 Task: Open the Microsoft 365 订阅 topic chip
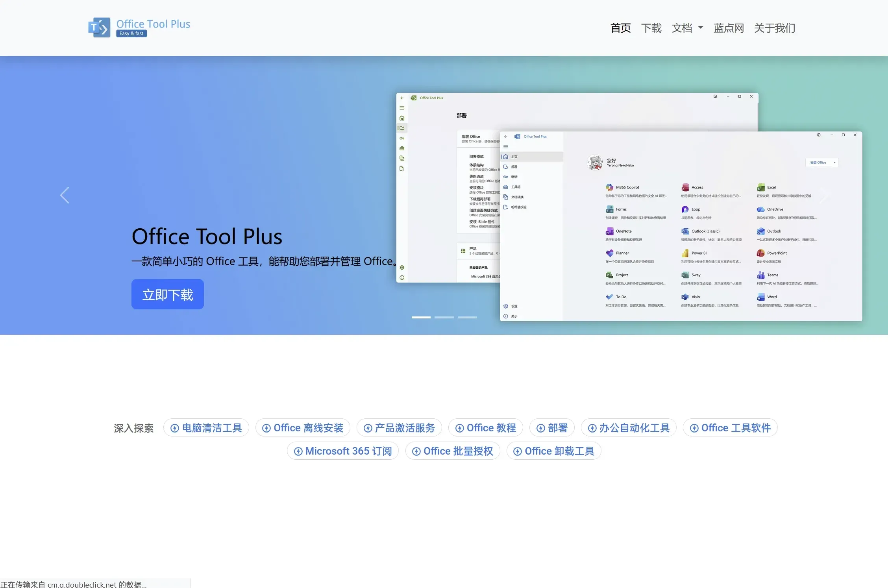[343, 451]
